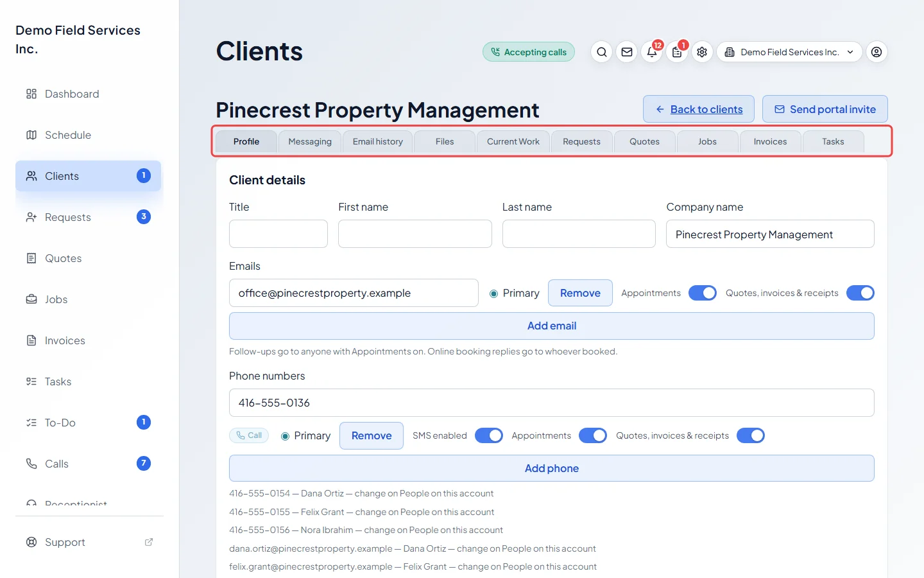Click the Tasks list icon in sidebar

[x=31, y=381]
